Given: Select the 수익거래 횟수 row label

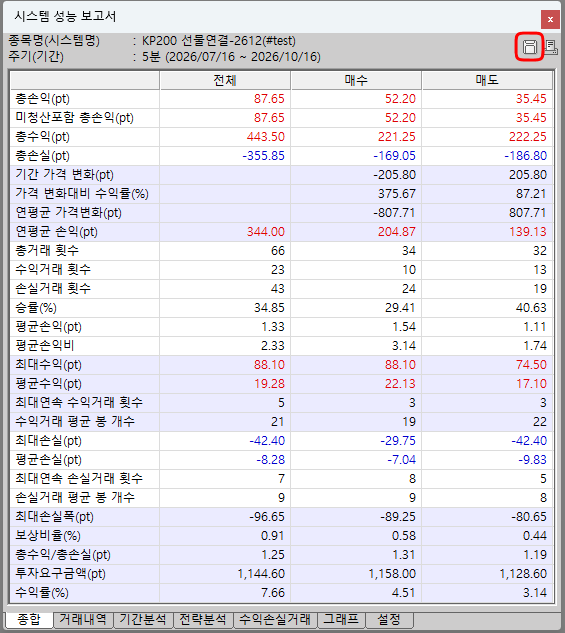Looking at the screenshot, I should (53, 270).
